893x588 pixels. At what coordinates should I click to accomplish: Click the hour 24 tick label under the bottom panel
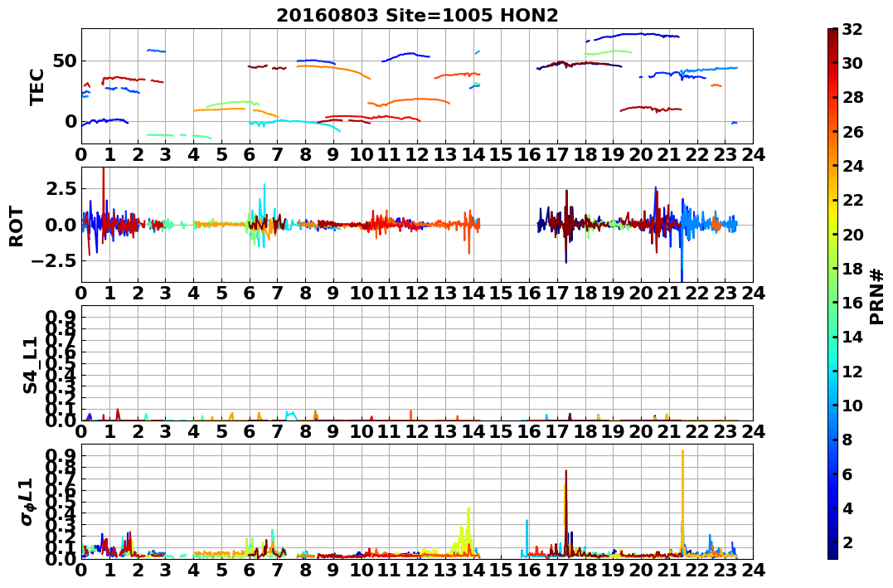[753, 570]
